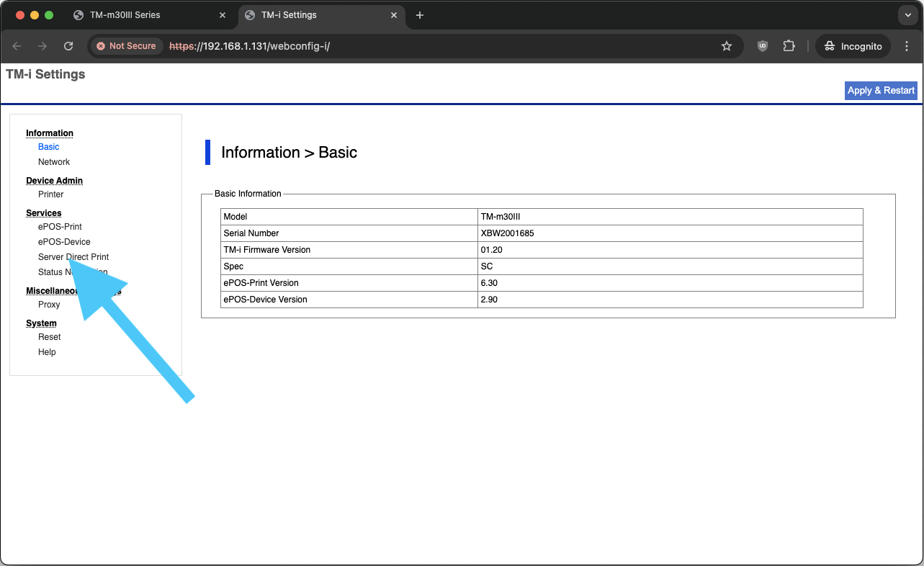Screen dimensions: 924x566
Task: Click the yellow macOS minimize button
Action: (35, 15)
